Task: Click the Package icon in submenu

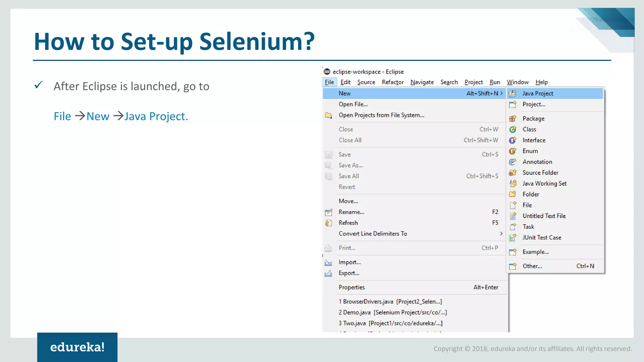Action: click(x=513, y=118)
